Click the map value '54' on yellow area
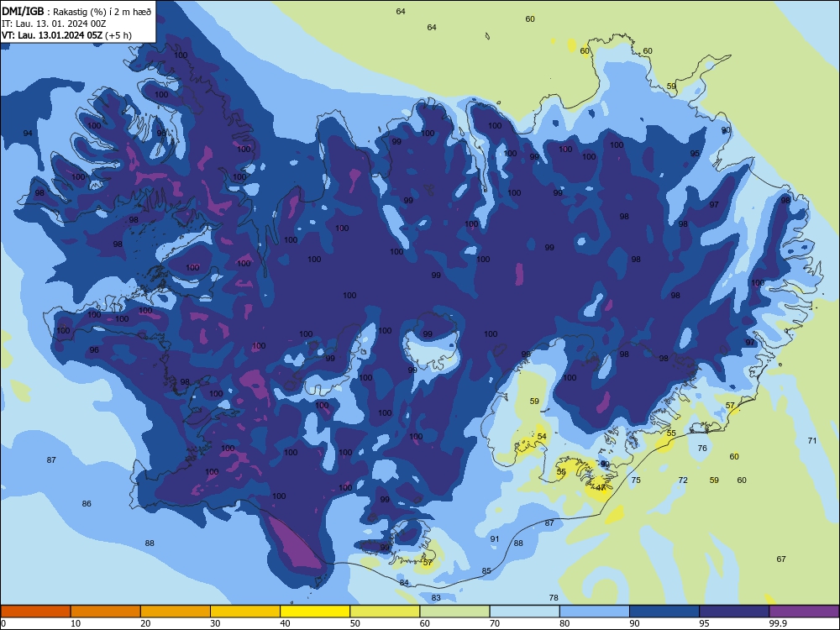The width and height of the screenshot is (840, 630). click(x=542, y=437)
